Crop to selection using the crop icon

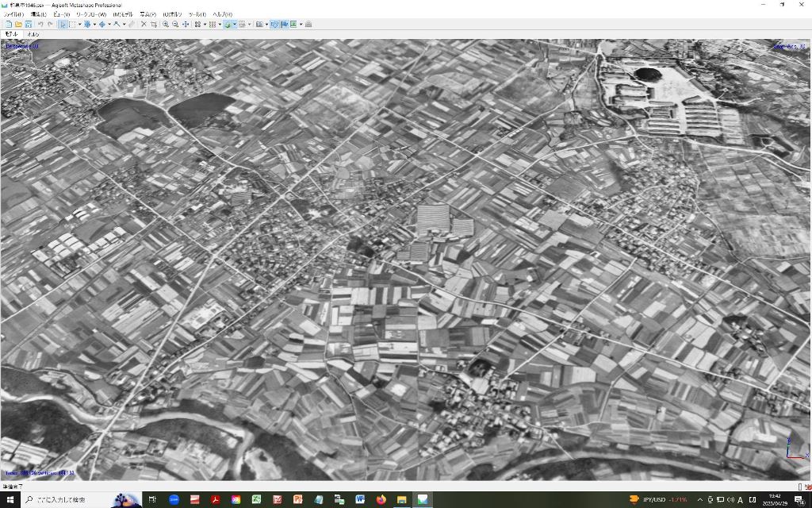pos(154,25)
